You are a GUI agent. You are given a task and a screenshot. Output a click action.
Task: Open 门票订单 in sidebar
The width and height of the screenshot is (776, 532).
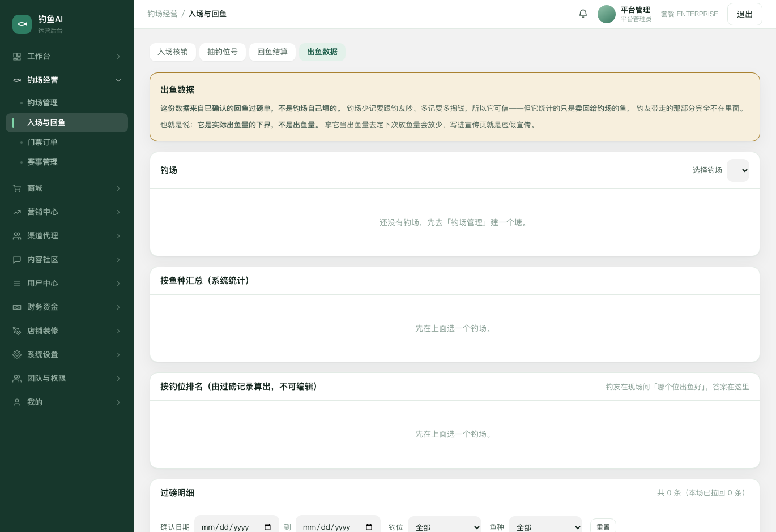point(67,143)
